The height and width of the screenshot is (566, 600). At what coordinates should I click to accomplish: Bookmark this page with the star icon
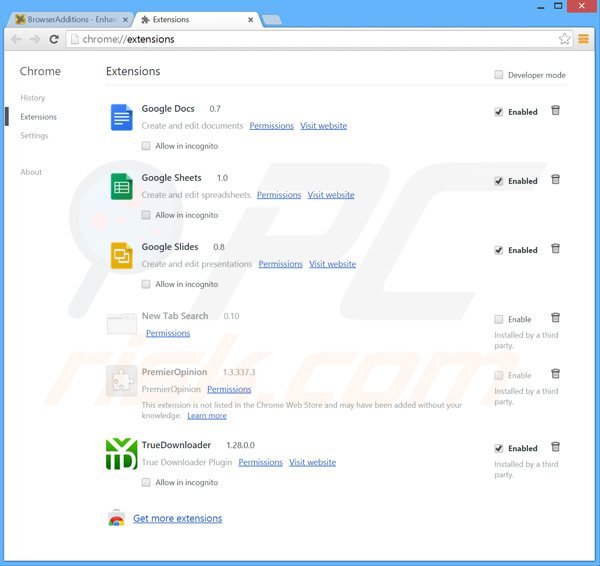coord(564,39)
